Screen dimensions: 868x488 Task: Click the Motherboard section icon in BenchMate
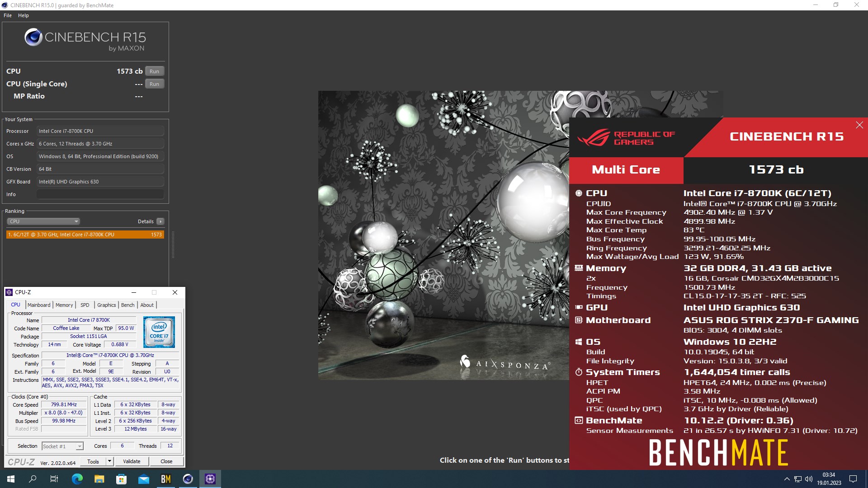(x=579, y=320)
